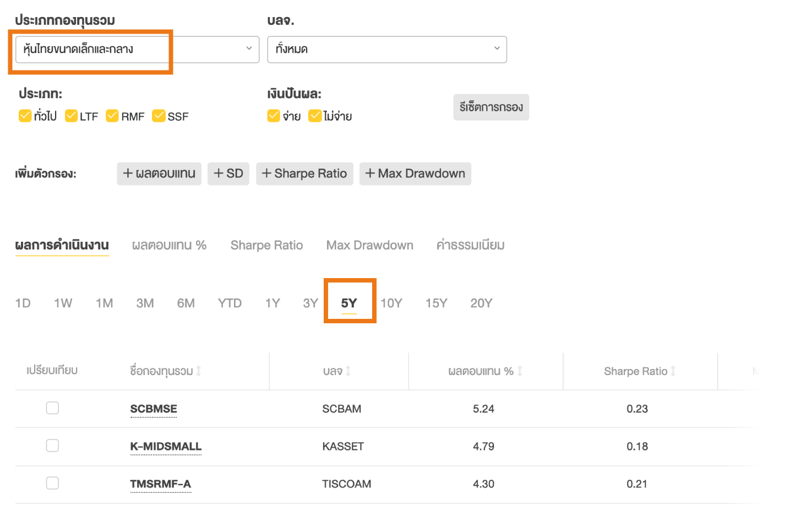This screenshot has height=505, width=812.
Task: Select K-MIDSMALL compare checkbox
Action: [x=52, y=446]
